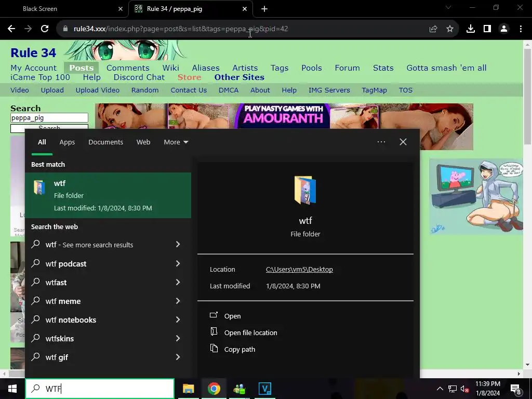Expand 'wtf - See more search results' arrow
This screenshot has height=399, width=532.
(x=178, y=244)
